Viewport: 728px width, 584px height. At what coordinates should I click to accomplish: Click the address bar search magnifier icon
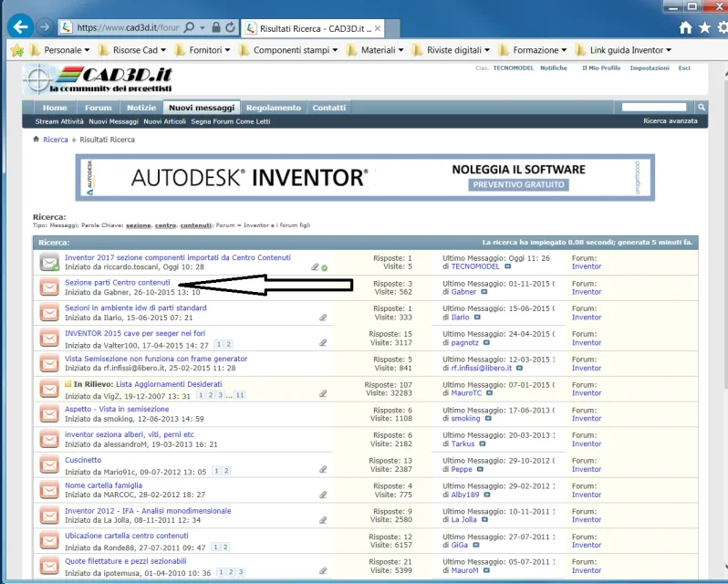pos(189,27)
